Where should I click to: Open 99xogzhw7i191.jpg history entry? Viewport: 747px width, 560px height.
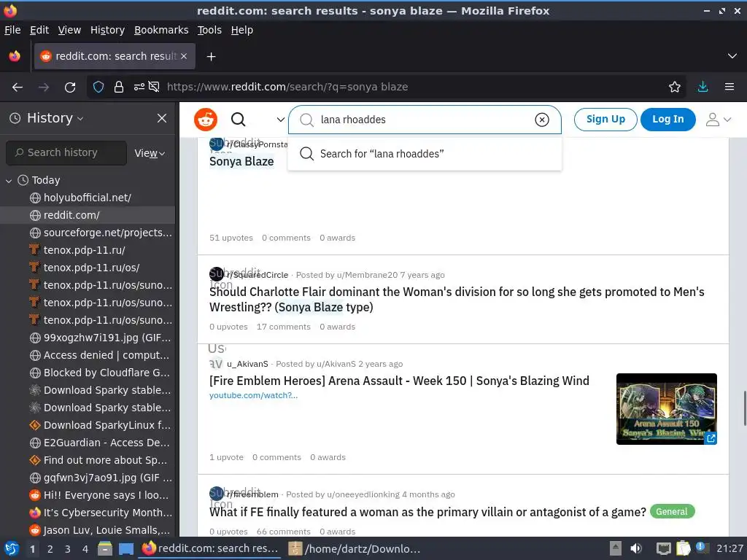(x=88, y=338)
